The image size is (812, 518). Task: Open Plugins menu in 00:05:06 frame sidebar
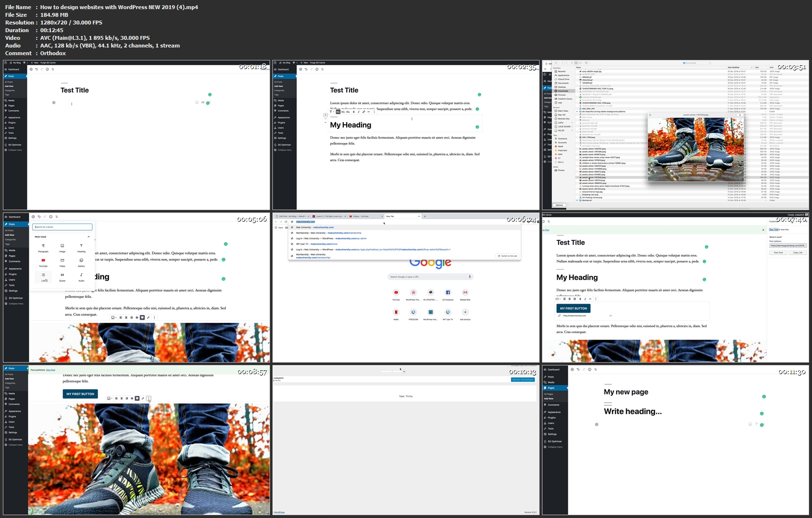[x=12, y=274]
